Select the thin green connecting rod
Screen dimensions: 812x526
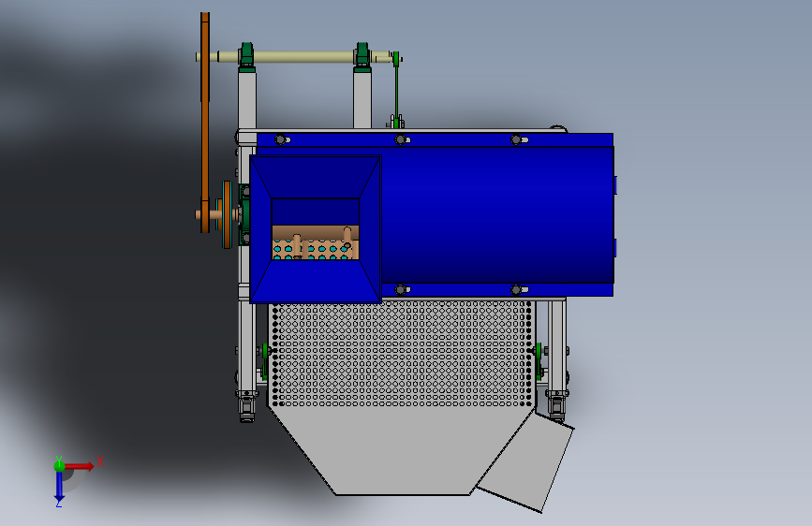(396, 90)
